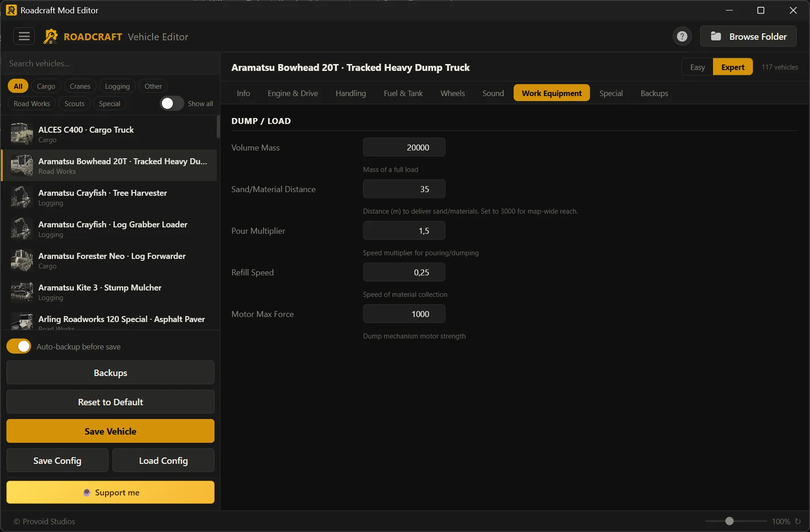Edit the Refill Speed field
This screenshot has width=810, height=532.
[404, 272]
